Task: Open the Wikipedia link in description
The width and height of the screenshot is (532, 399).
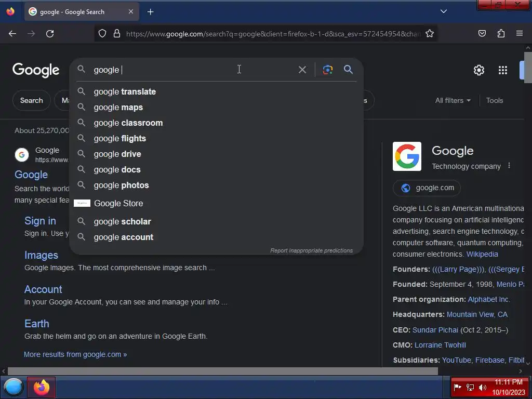Action: 482,254
